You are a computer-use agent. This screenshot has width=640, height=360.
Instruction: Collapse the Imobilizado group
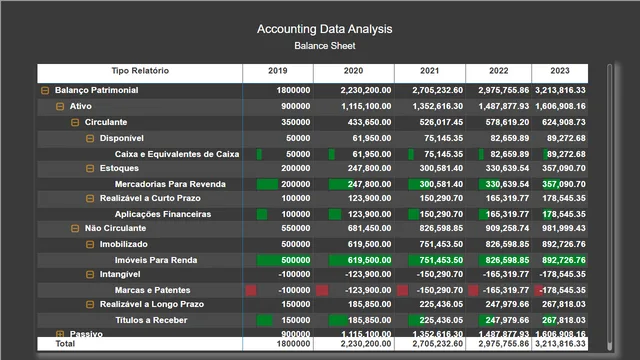90,244
